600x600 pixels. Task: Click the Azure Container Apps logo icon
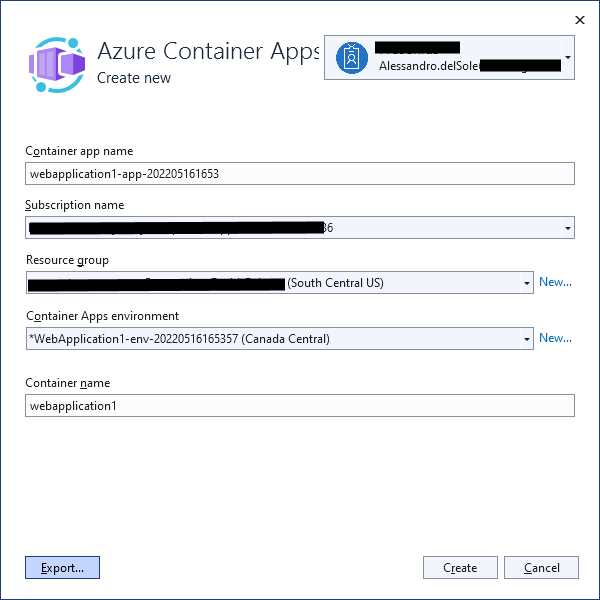click(57, 65)
